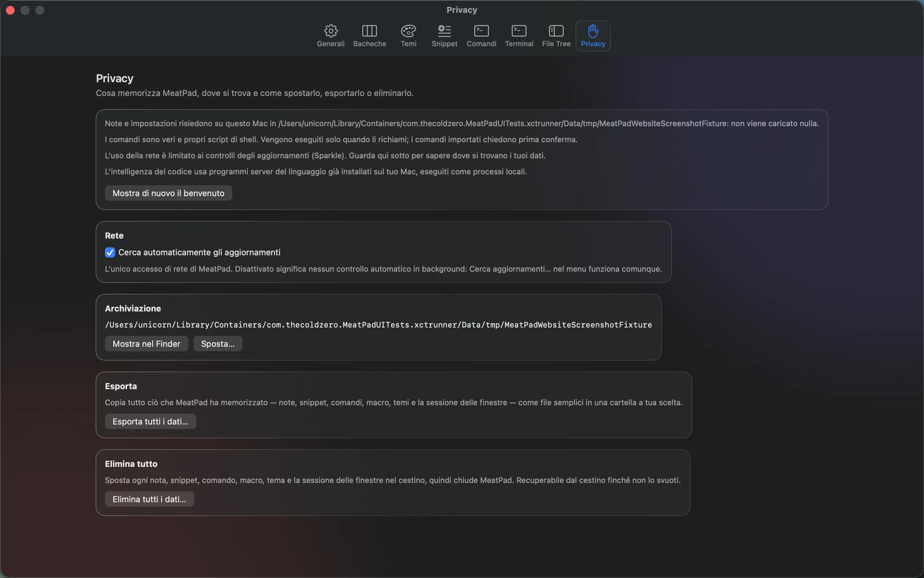This screenshot has height=578, width=924.
Task: Click the Mostra nel Finder button
Action: [x=146, y=344]
